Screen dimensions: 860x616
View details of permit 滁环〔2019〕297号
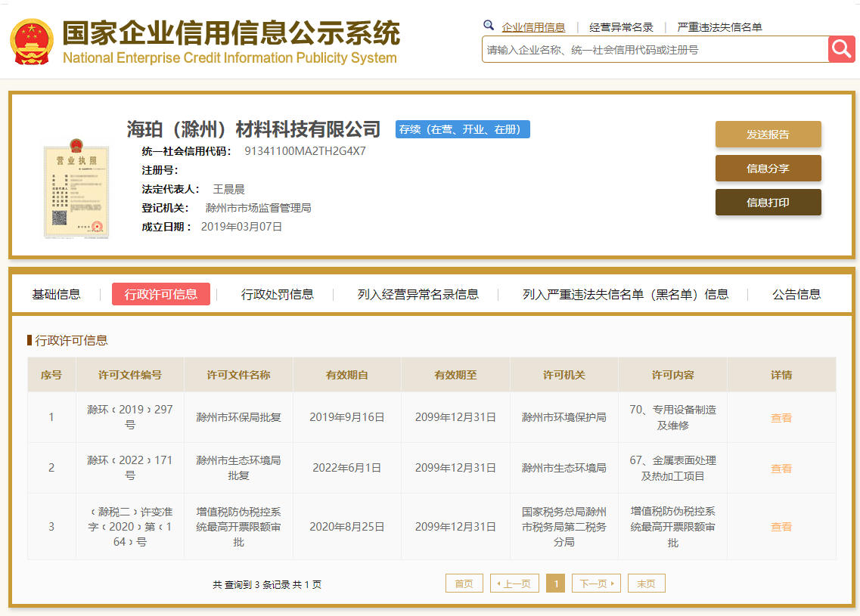tap(781, 418)
